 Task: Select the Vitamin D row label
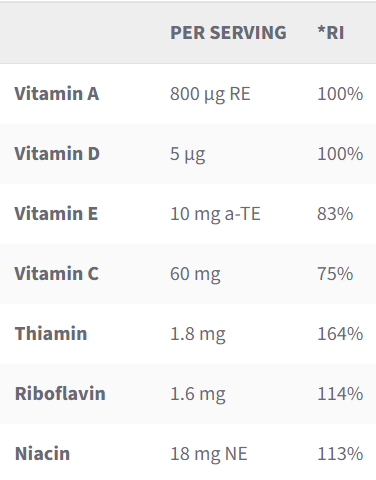click(x=57, y=154)
